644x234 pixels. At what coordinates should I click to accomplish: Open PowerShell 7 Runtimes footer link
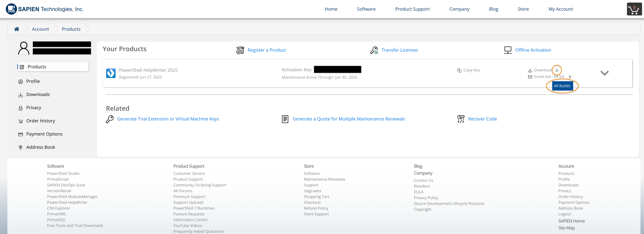point(194,208)
